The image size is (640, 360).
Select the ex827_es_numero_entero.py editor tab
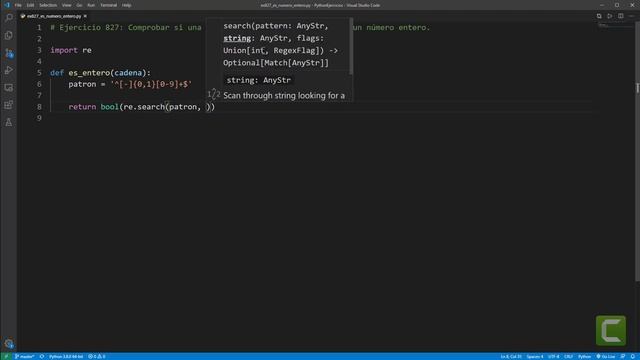(x=53, y=16)
